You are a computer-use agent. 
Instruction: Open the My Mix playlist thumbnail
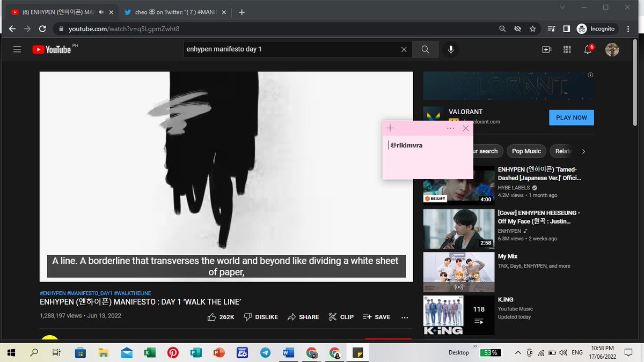(458, 272)
